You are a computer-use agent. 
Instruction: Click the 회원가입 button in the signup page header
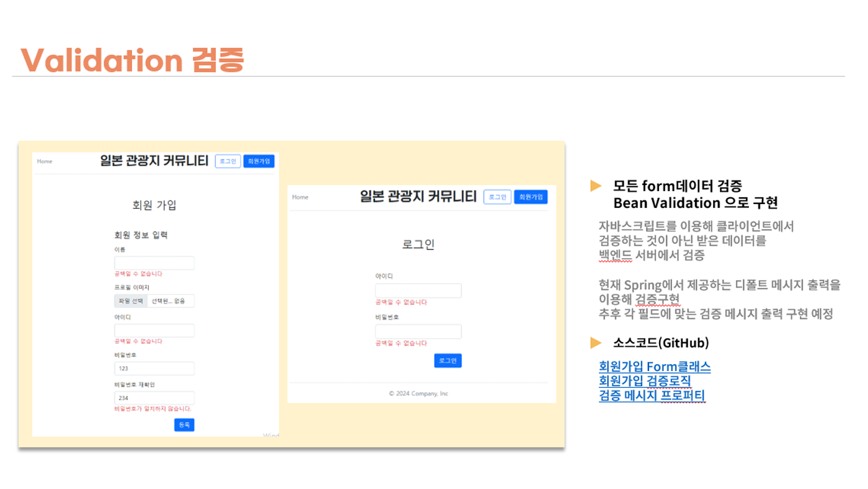click(x=259, y=161)
